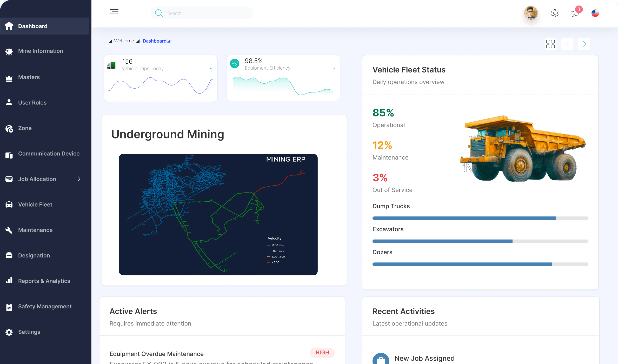Image resolution: width=618 pixels, height=364 pixels.
Task: Click the grid view layout icon
Action: (550, 44)
